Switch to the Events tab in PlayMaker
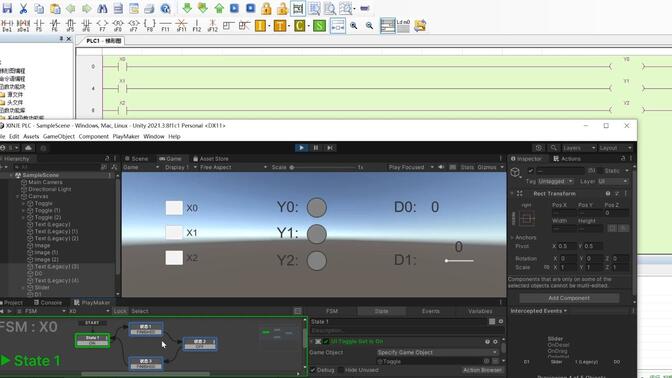The image size is (672, 378). click(430, 311)
